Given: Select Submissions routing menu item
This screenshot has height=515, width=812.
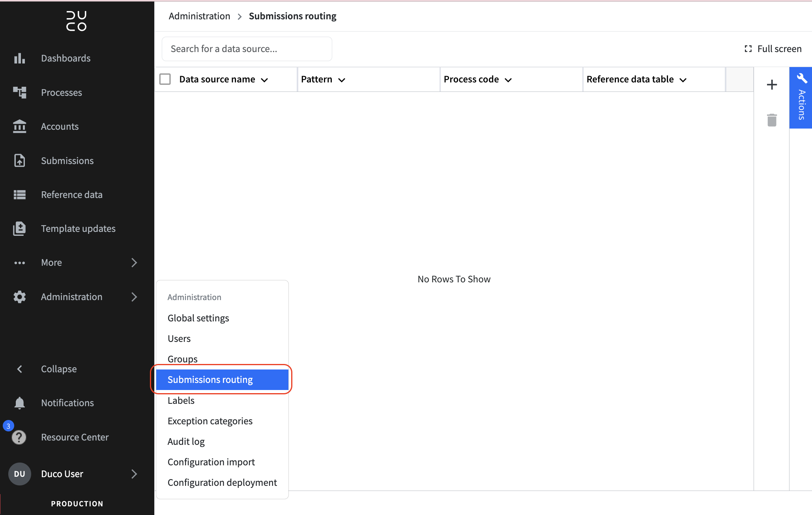Looking at the screenshot, I should pos(223,380).
